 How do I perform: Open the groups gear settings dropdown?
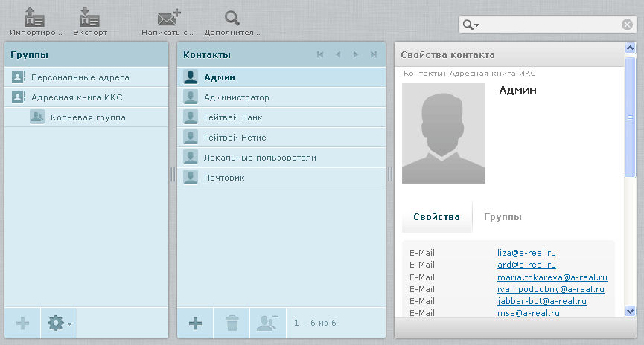click(x=59, y=323)
